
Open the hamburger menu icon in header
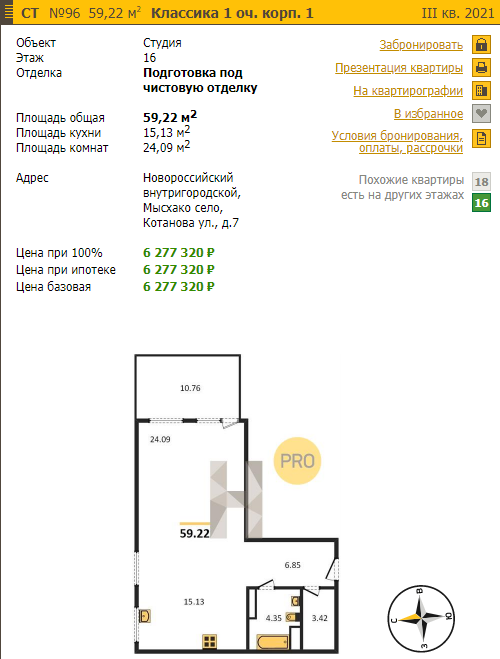coord(8,13)
